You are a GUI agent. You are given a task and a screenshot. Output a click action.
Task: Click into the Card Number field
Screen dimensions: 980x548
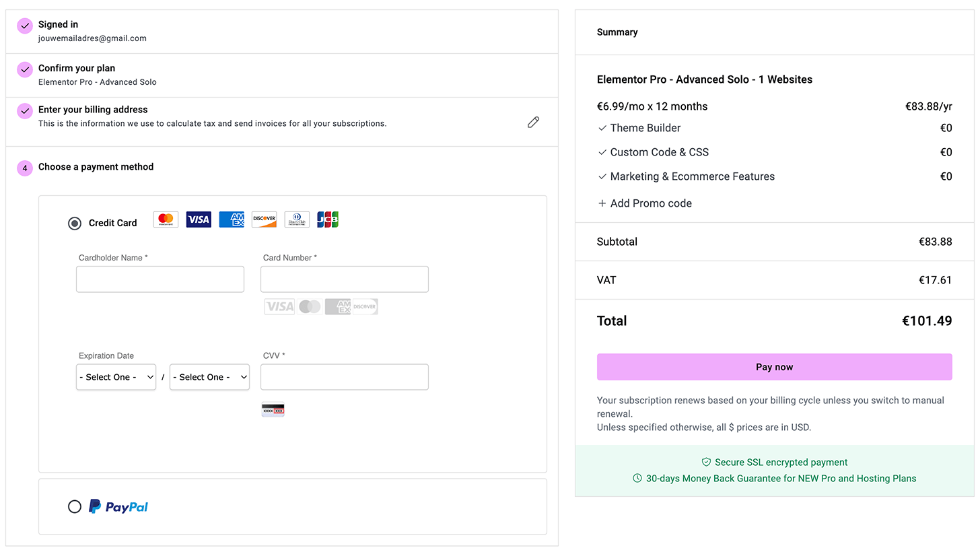click(x=345, y=279)
